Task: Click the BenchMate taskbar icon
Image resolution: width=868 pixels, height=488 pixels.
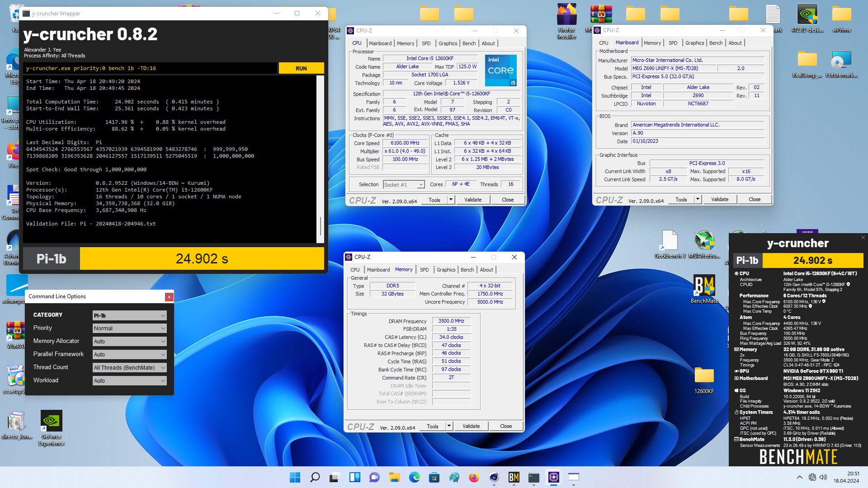Action: (x=514, y=477)
